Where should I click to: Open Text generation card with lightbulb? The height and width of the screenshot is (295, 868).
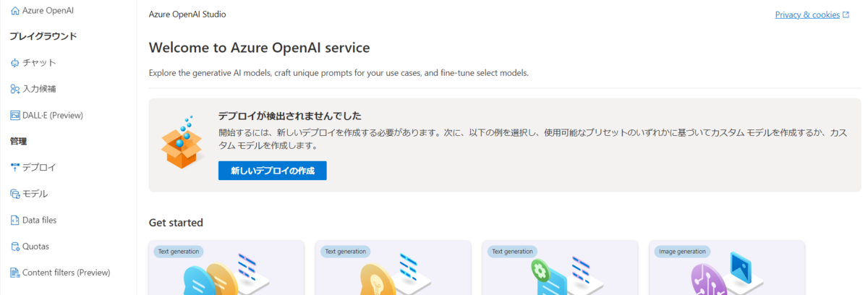click(x=393, y=268)
